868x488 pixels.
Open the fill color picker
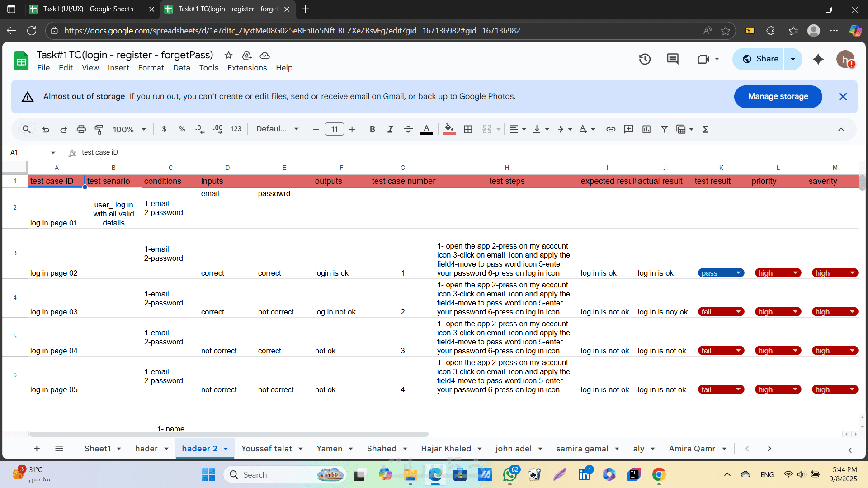[449, 129]
